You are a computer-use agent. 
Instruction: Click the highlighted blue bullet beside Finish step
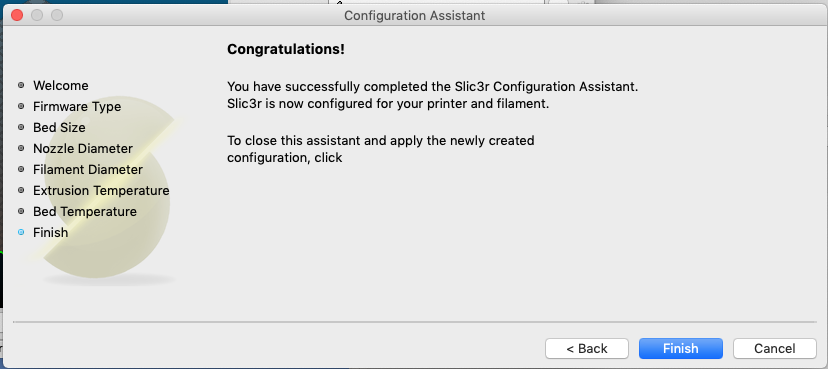coord(21,232)
